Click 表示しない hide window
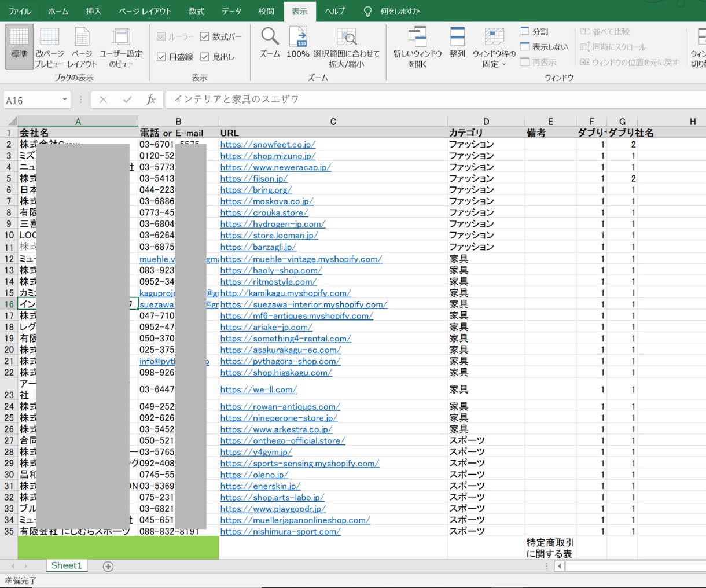Viewport: 706px width, 588px height. (544, 46)
